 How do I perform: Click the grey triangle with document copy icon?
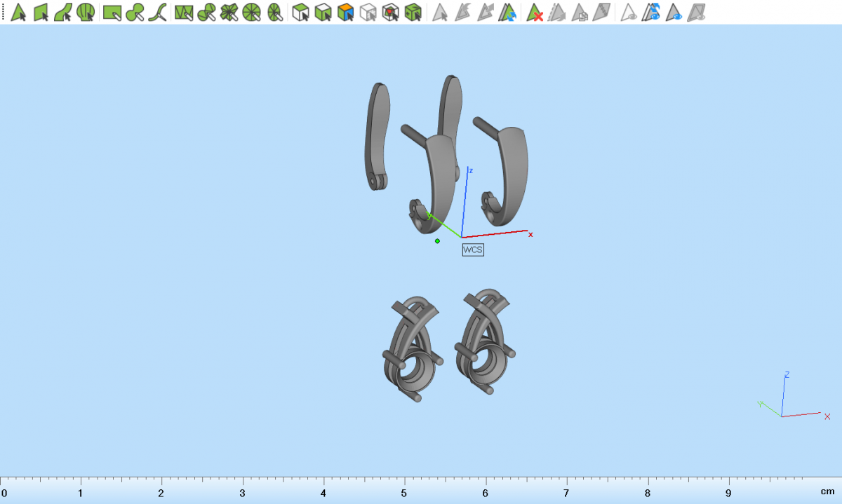(580, 12)
